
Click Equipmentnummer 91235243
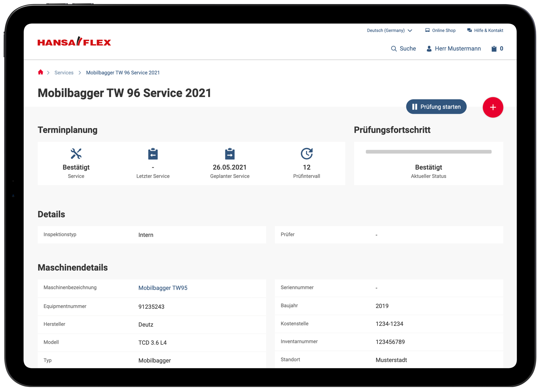(x=151, y=307)
